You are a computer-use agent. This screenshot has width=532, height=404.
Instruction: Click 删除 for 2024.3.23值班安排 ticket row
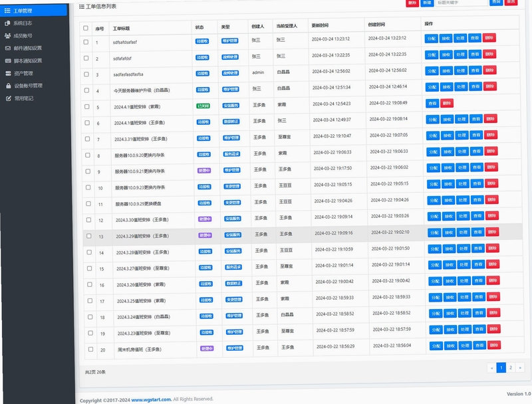point(493,329)
